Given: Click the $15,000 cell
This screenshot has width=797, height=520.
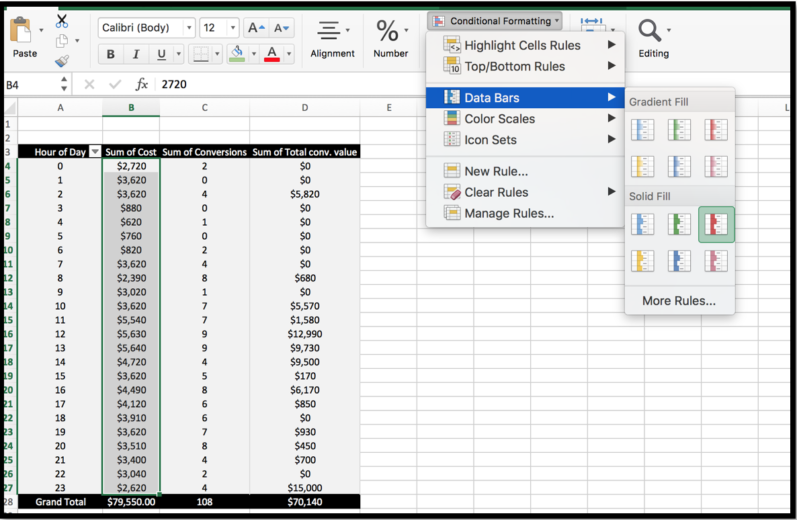Looking at the screenshot, I should point(304,488).
